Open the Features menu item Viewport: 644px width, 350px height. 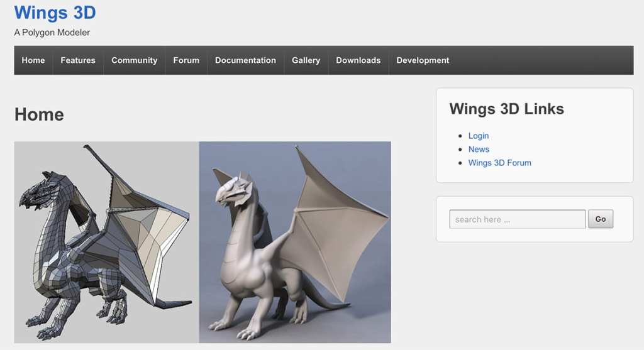click(x=78, y=60)
